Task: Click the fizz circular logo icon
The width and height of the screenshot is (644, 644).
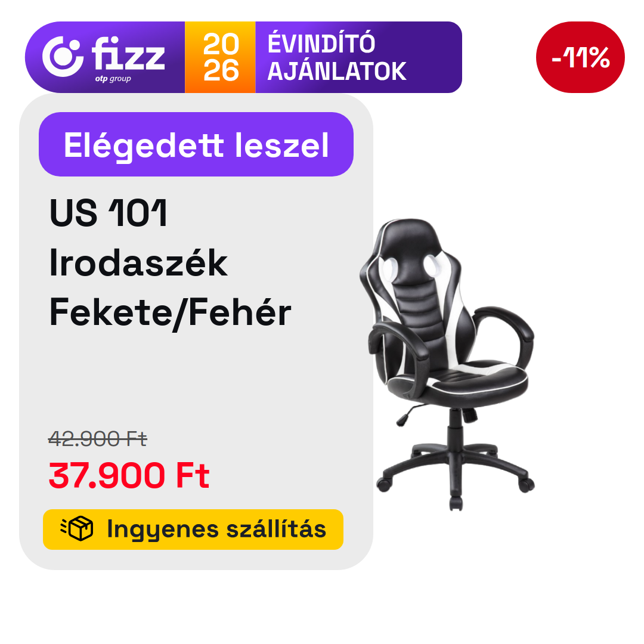Action: coord(63,57)
